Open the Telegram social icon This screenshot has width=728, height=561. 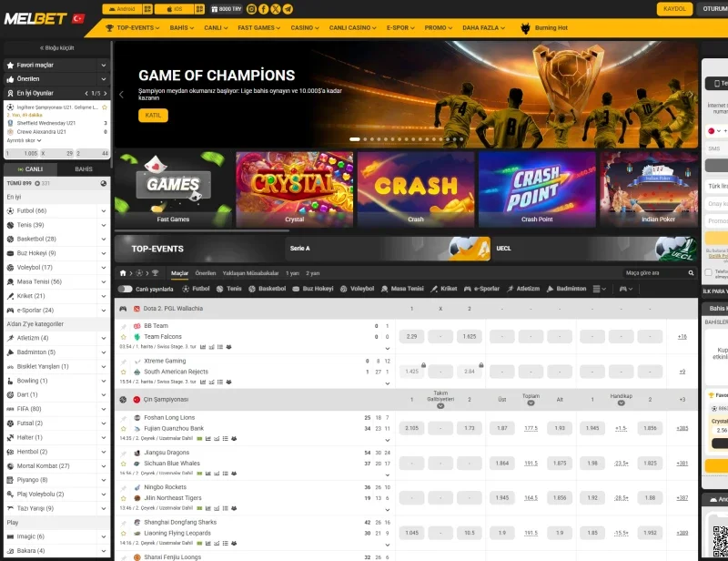coord(288,9)
